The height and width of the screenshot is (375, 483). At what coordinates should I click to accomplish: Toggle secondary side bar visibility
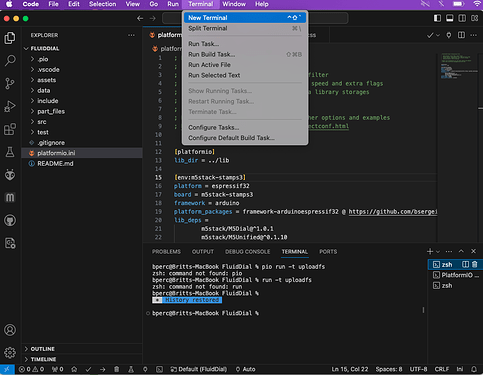462,18
